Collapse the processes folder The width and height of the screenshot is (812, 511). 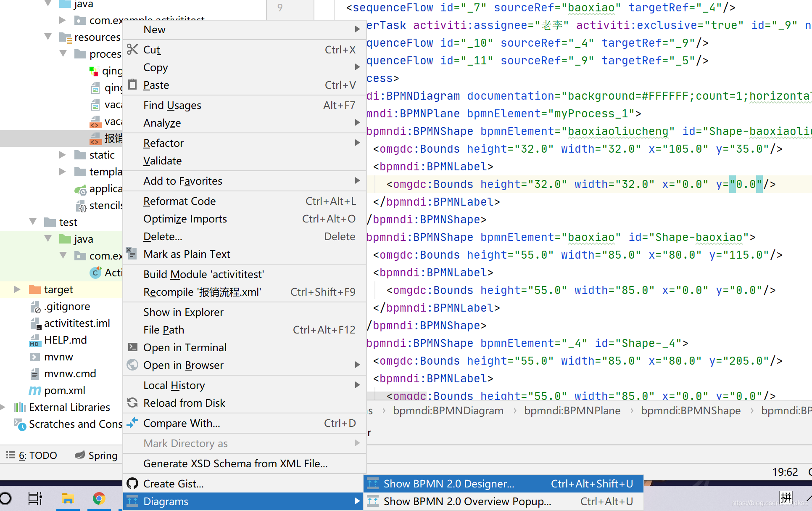pos(63,54)
